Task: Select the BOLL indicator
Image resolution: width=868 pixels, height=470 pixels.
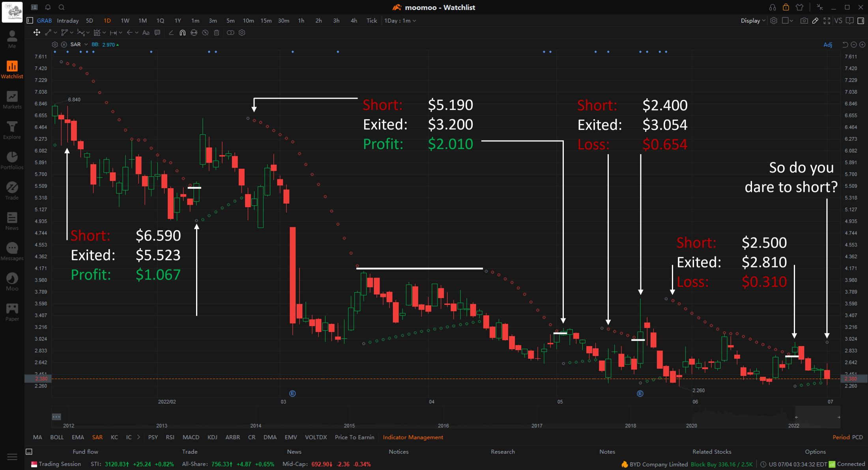Action: coord(57,437)
